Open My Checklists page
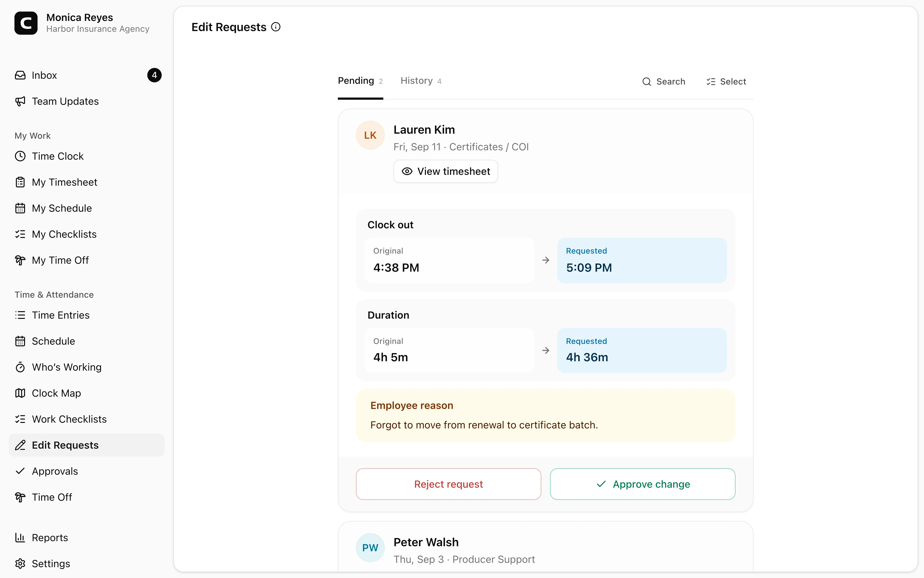The image size is (924, 578). pyautogui.click(x=87, y=234)
